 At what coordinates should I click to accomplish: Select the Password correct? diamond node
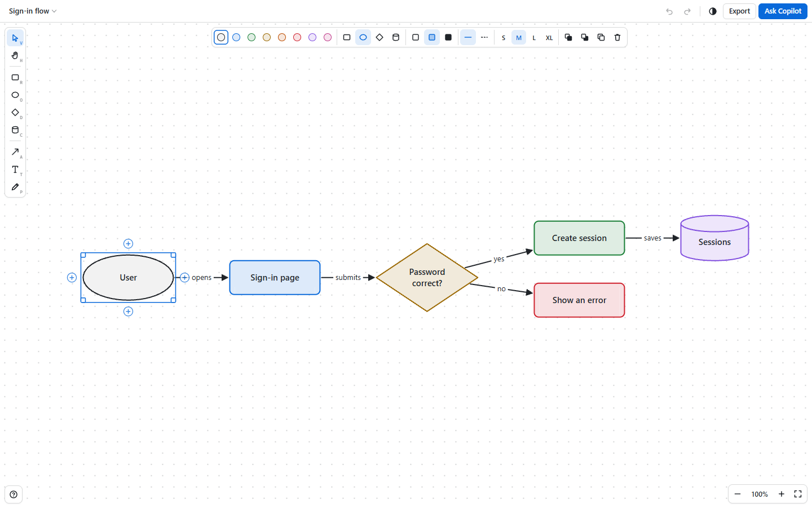427,278
